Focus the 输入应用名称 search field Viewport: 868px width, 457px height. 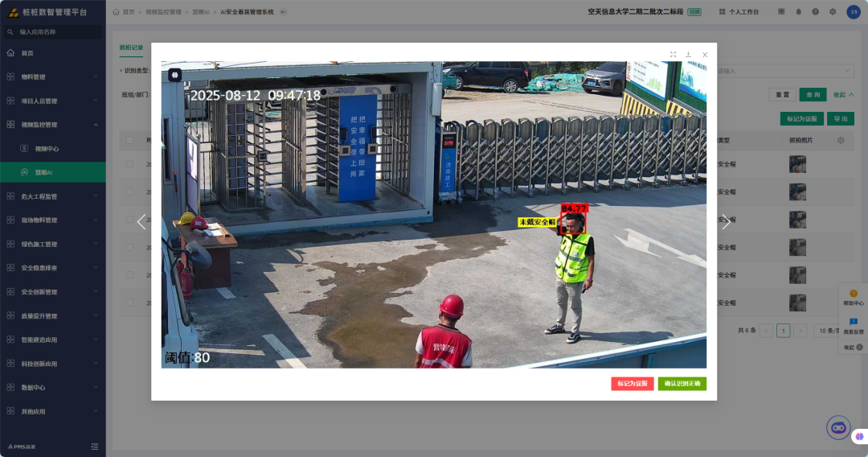tap(53, 32)
